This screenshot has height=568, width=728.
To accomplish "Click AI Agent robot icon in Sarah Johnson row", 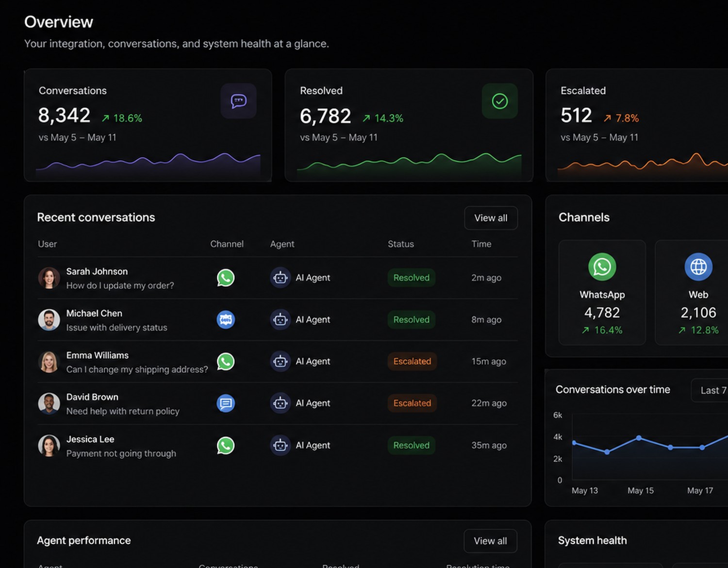I will [280, 278].
